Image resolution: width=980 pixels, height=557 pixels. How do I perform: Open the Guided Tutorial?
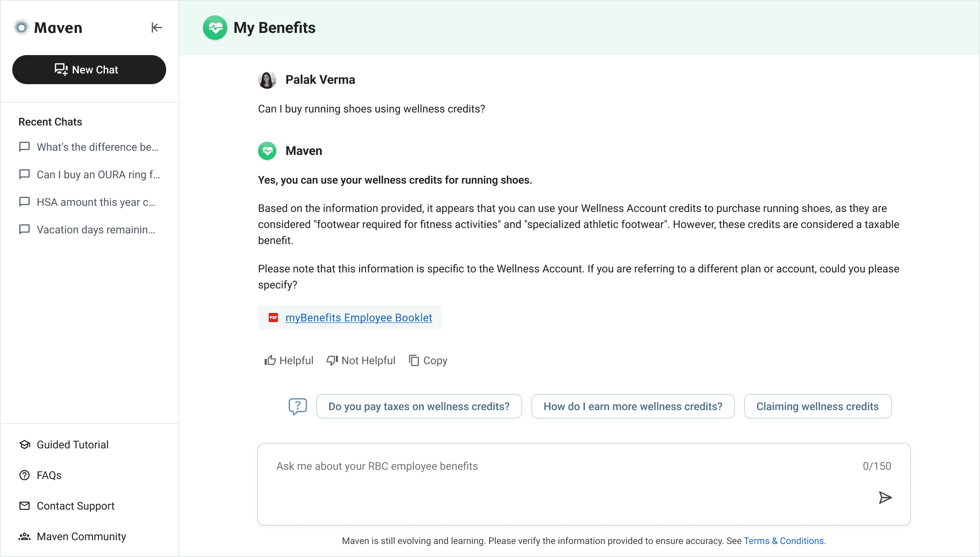[x=72, y=445]
